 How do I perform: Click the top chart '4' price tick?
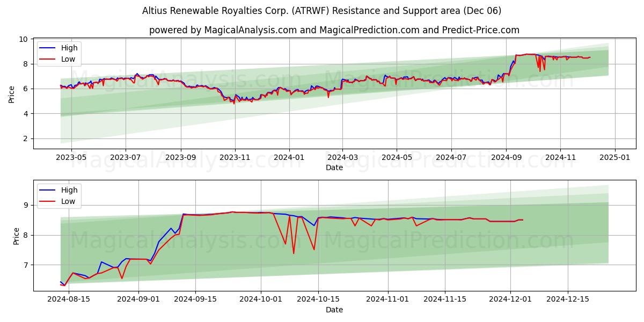[26, 114]
